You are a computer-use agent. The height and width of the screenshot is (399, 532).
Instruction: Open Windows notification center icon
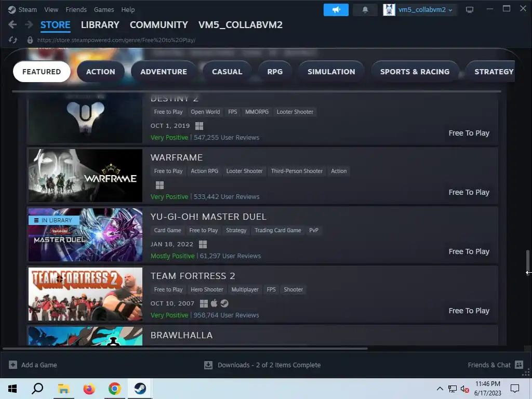(515, 389)
